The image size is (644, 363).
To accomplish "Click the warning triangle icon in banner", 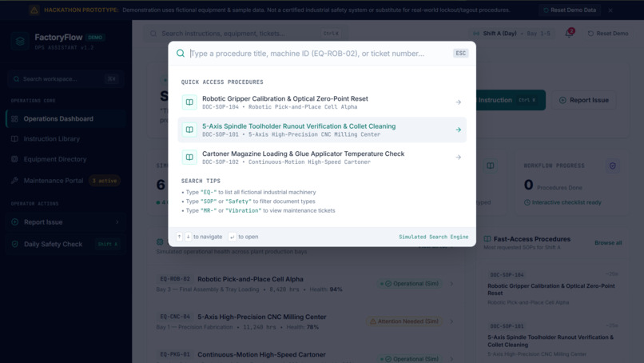I will 34,10.
